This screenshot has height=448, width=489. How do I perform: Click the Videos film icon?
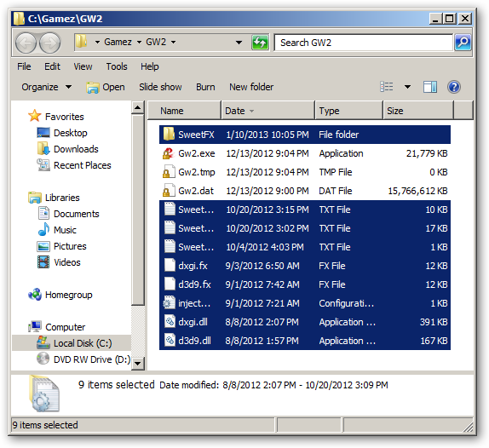(x=43, y=261)
